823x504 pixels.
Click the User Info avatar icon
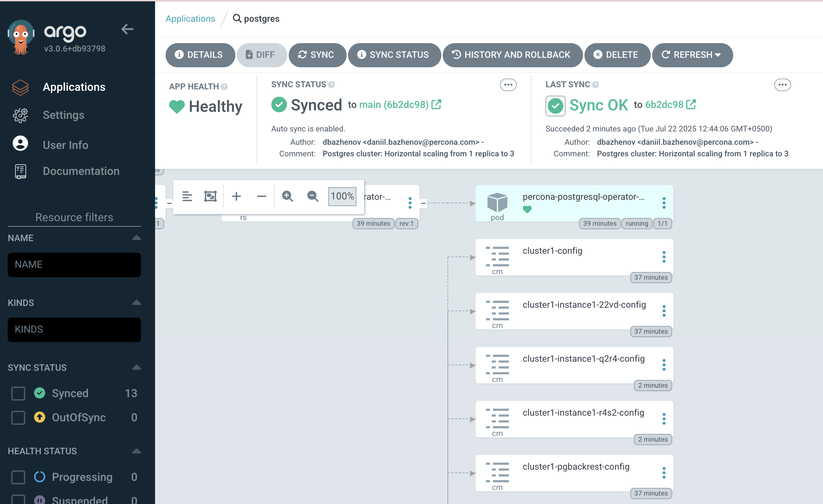(x=20, y=143)
